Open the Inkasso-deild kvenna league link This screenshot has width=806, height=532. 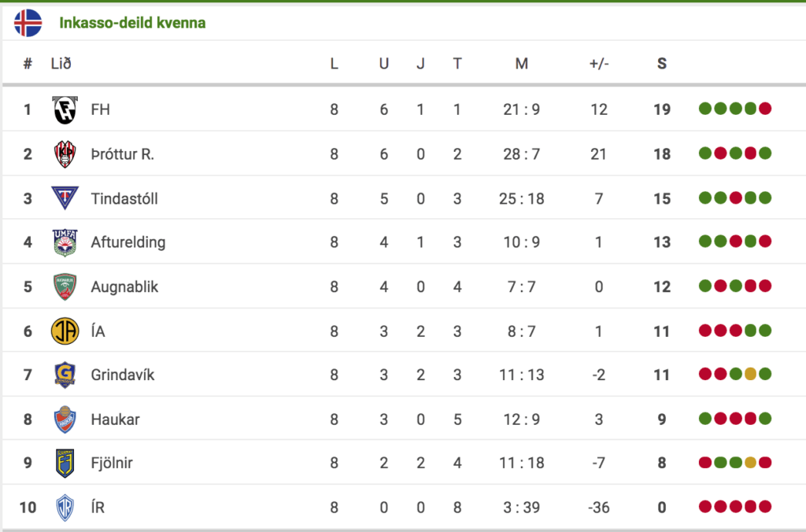132,23
